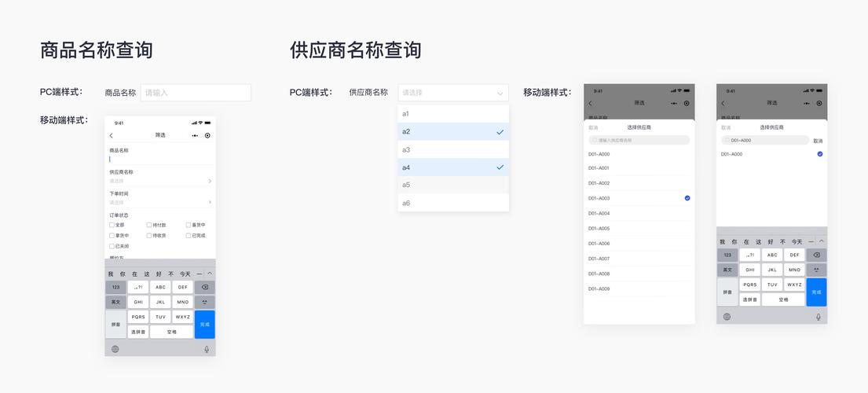Tap globe icon on left phone keyboard
The image size is (868, 393).
[115, 349]
